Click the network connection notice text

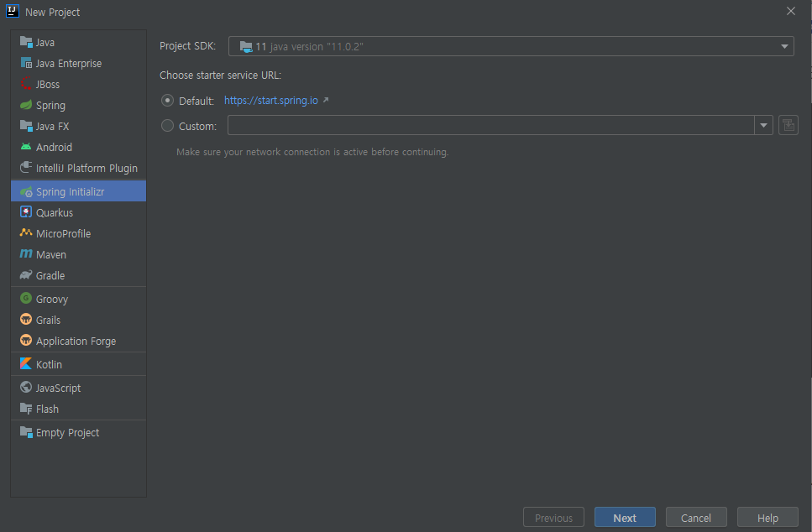pos(312,152)
